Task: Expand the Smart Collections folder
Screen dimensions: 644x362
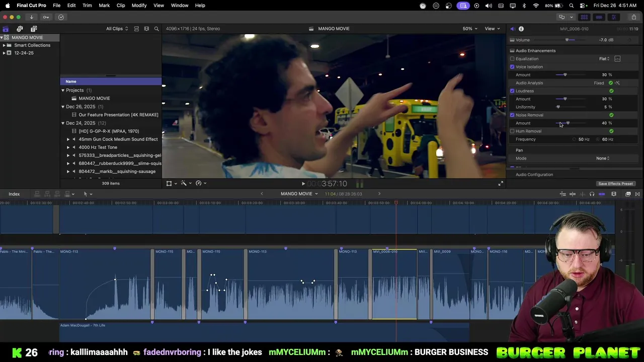Action: tap(4, 45)
